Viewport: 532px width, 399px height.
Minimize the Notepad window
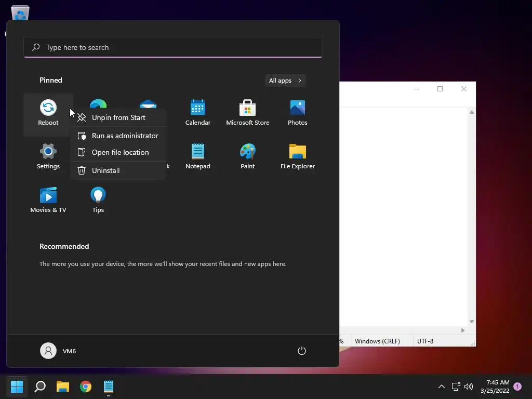pyautogui.click(x=417, y=89)
